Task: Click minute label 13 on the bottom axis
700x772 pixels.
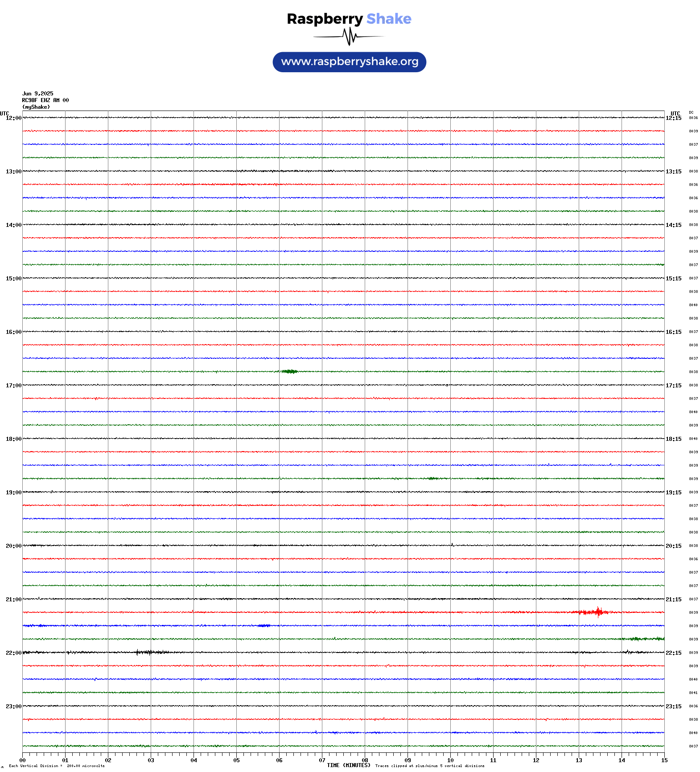Action: point(579,760)
